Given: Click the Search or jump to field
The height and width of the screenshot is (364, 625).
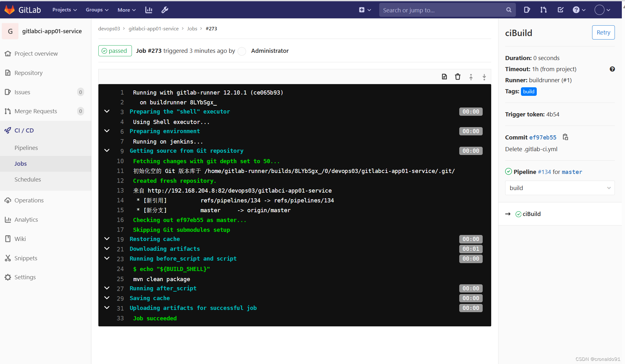Looking at the screenshot, I should pyautogui.click(x=443, y=10).
